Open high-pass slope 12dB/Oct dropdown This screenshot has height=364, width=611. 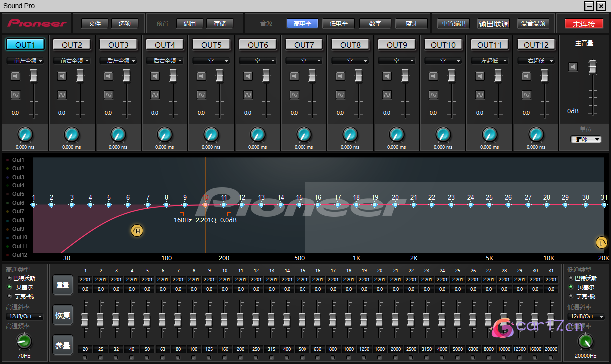point(24,316)
